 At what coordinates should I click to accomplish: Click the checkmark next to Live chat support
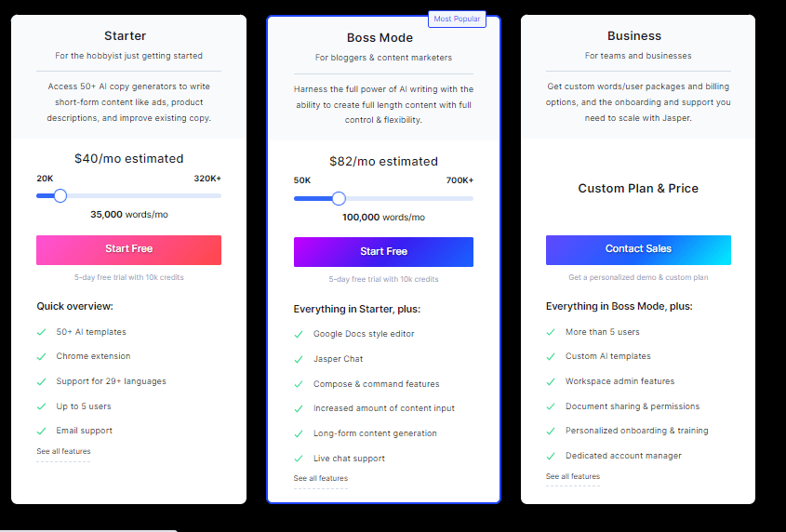pyautogui.click(x=299, y=459)
